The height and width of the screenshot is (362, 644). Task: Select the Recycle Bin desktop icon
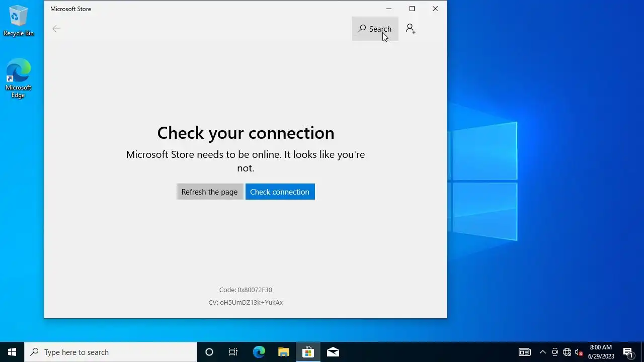click(x=19, y=21)
